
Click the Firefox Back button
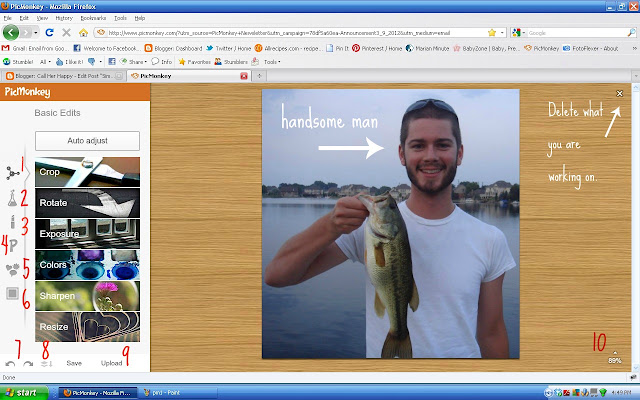coord(11,33)
